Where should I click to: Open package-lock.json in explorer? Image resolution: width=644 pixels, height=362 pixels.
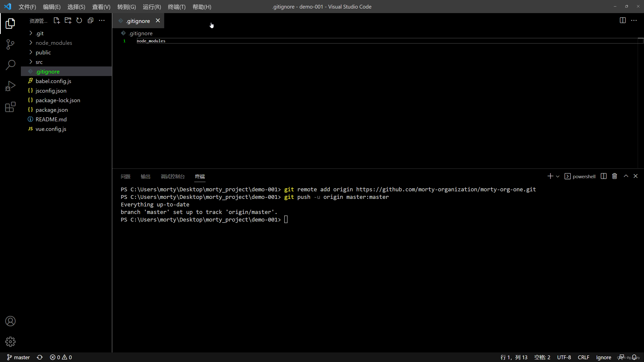click(66, 100)
